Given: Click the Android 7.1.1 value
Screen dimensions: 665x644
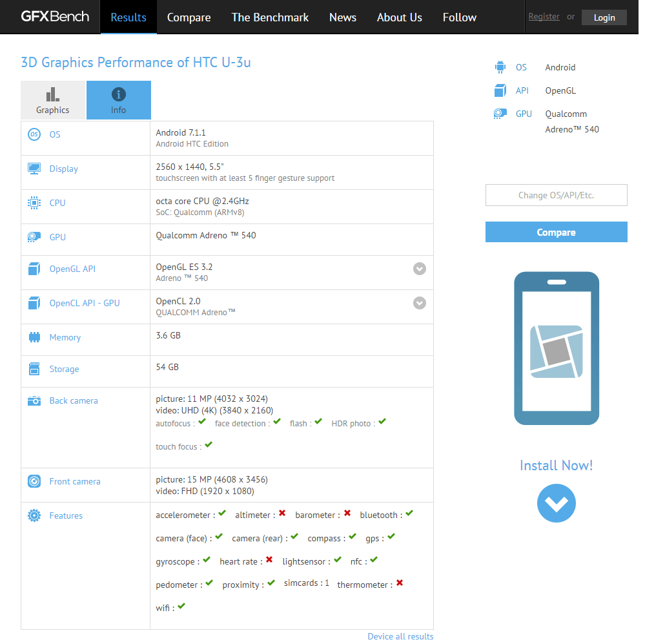Looking at the screenshot, I should point(181,132).
